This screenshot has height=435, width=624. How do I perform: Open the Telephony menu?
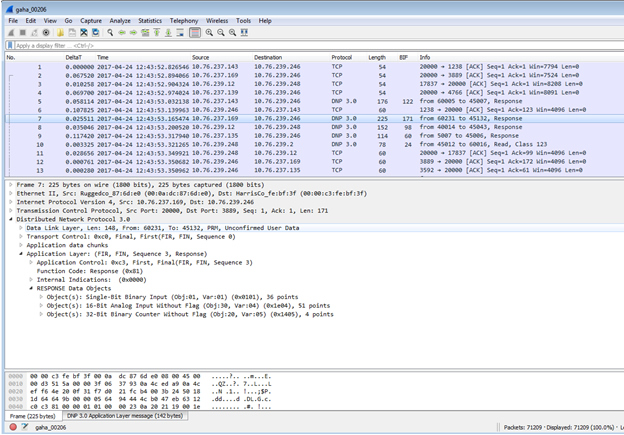point(184,21)
